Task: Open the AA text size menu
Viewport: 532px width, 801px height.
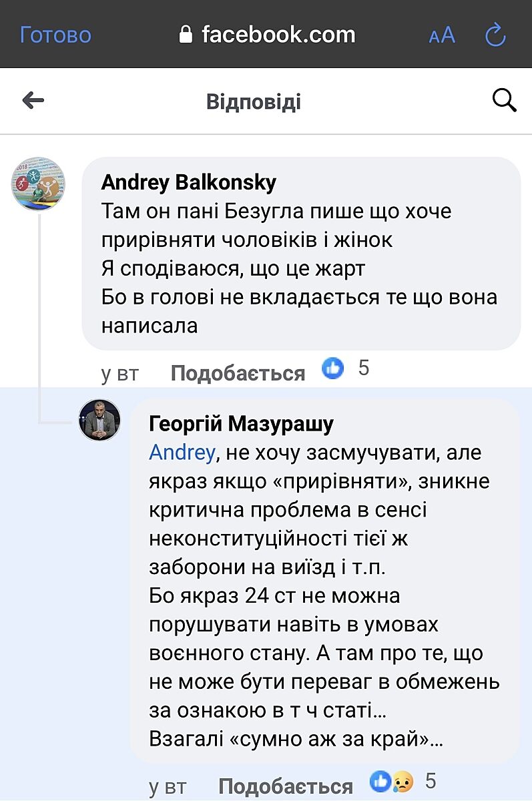Action: click(x=441, y=35)
